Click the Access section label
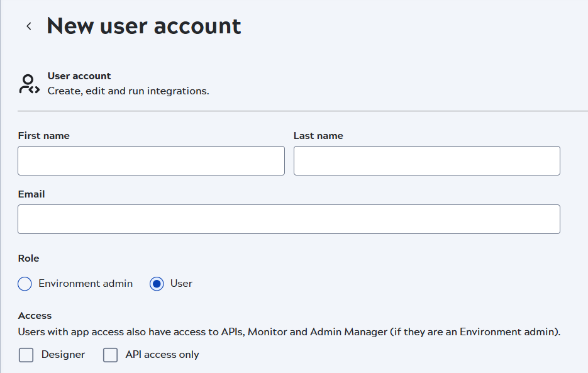Image resolution: width=588 pixels, height=373 pixels. (x=35, y=315)
